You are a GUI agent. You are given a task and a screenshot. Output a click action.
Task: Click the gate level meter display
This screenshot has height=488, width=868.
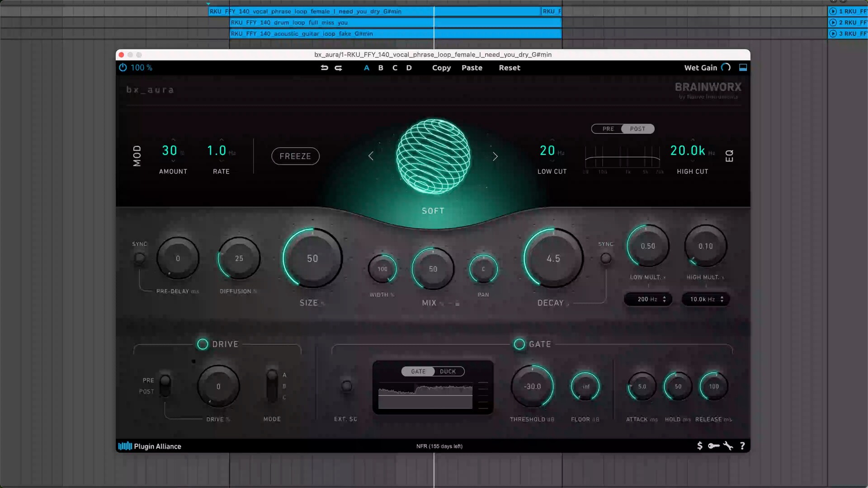tap(425, 395)
